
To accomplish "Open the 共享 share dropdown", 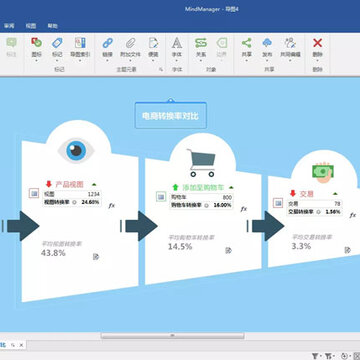I will pos(247,61).
